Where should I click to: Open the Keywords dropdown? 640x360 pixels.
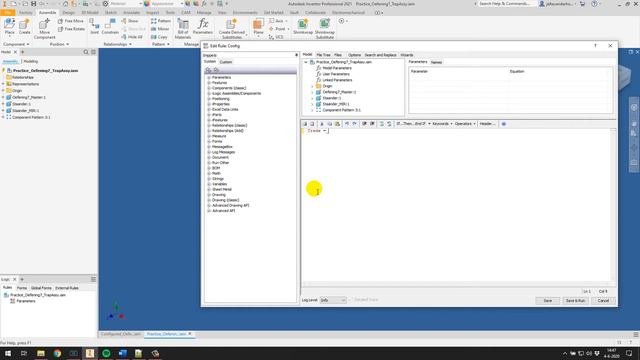(442, 124)
